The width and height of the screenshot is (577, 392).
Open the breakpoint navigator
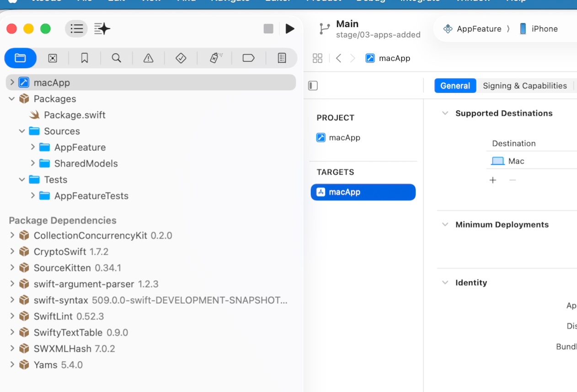(x=248, y=58)
